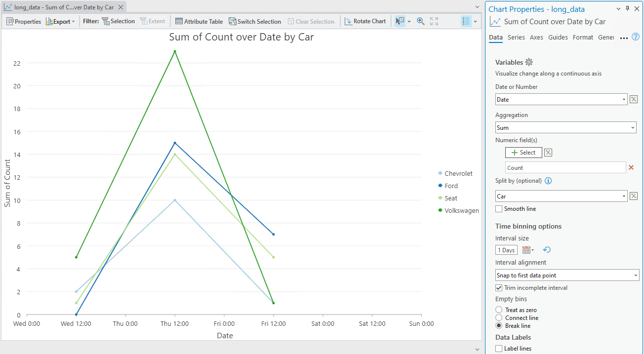
Task: Toggle the chart legend button
Action: point(466,21)
